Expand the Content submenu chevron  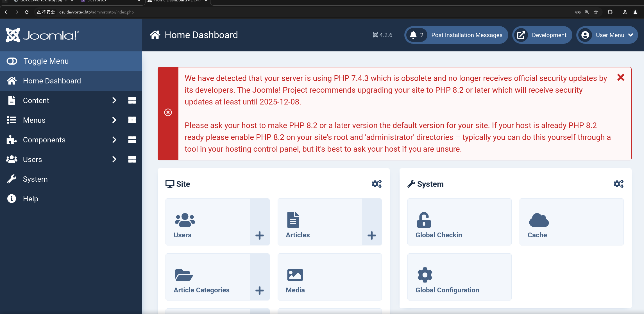[x=114, y=101]
